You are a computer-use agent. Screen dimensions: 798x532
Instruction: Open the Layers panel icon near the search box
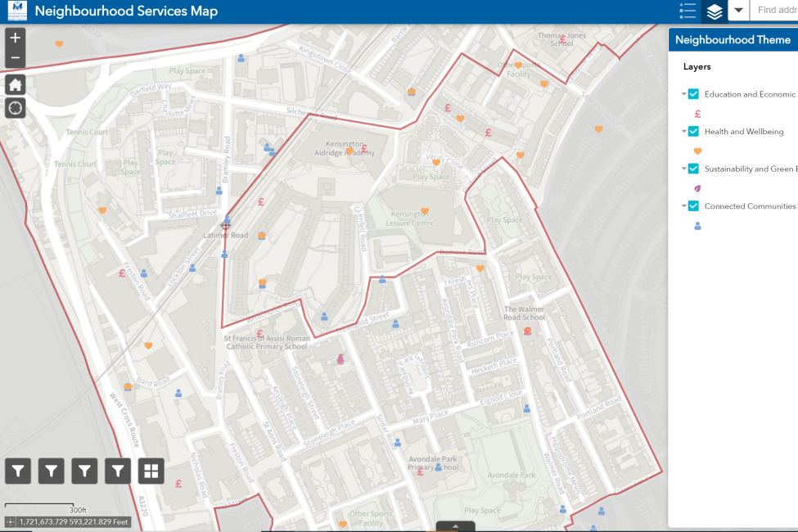(715, 11)
